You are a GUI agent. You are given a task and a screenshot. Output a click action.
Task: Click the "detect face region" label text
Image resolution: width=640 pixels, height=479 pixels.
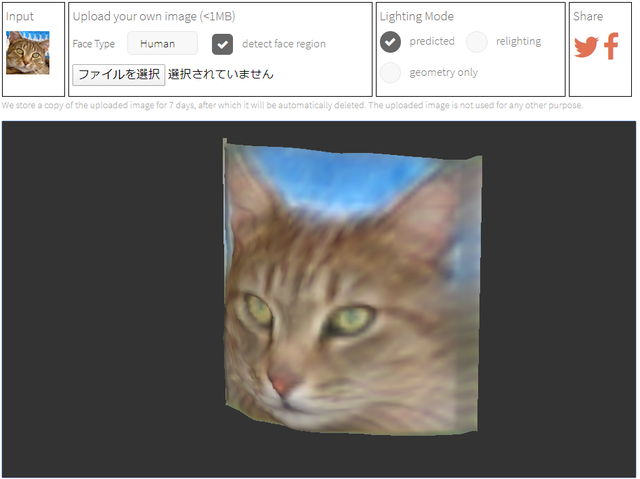pos(283,44)
